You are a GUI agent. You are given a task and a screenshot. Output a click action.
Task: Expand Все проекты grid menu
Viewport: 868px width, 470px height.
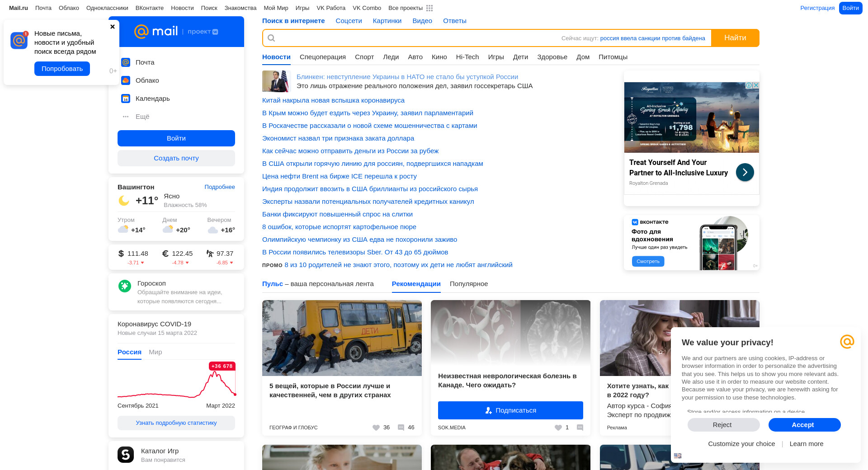pyautogui.click(x=429, y=8)
